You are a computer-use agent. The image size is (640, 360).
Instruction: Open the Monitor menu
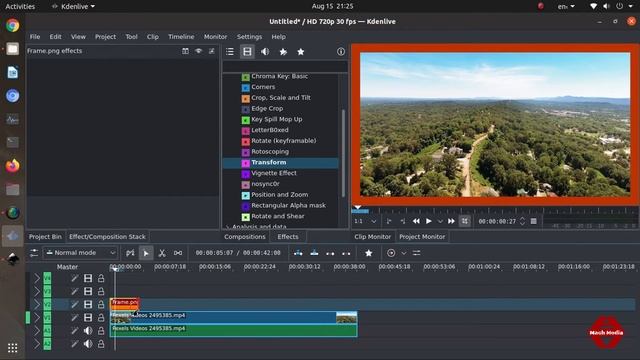[215, 37]
